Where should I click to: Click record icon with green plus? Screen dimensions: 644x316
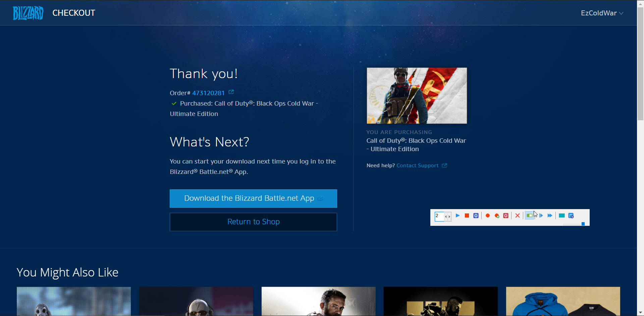(x=497, y=215)
